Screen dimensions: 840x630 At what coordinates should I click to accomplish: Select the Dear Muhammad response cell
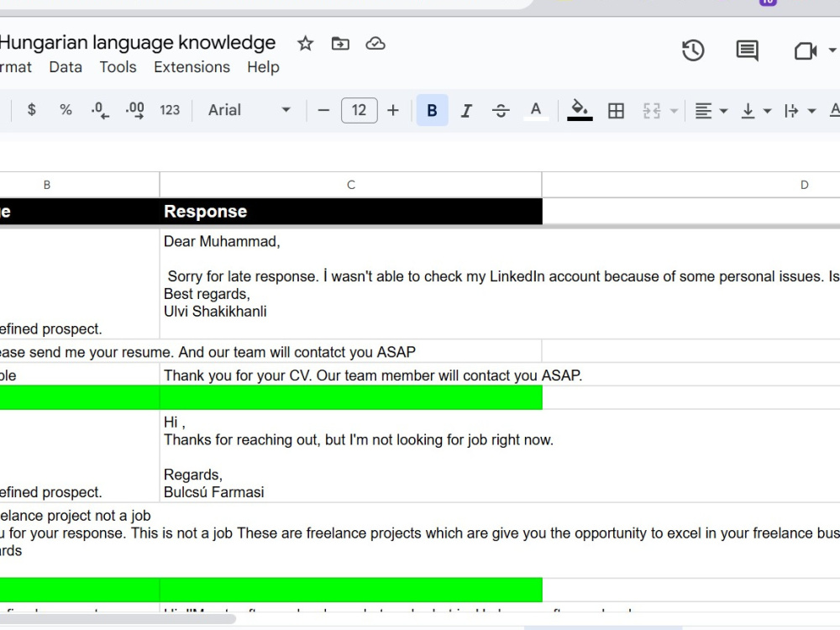(351, 284)
